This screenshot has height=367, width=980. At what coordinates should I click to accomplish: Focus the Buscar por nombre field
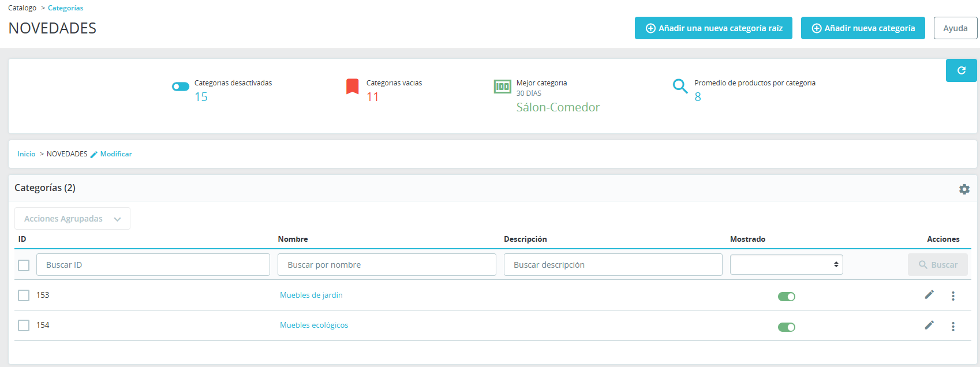(387, 265)
